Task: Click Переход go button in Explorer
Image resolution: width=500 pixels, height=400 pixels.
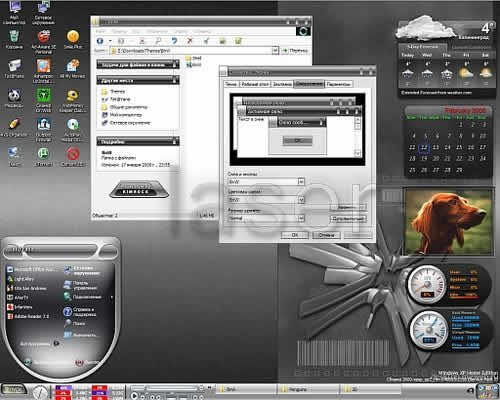Action: coord(294,51)
